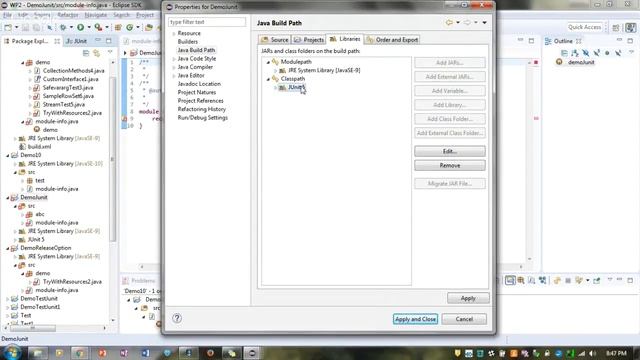Image resolution: width=640 pixels, height=360 pixels.
Task: Select JUnit 5 library in Classpath
Action: pos(296,87)
